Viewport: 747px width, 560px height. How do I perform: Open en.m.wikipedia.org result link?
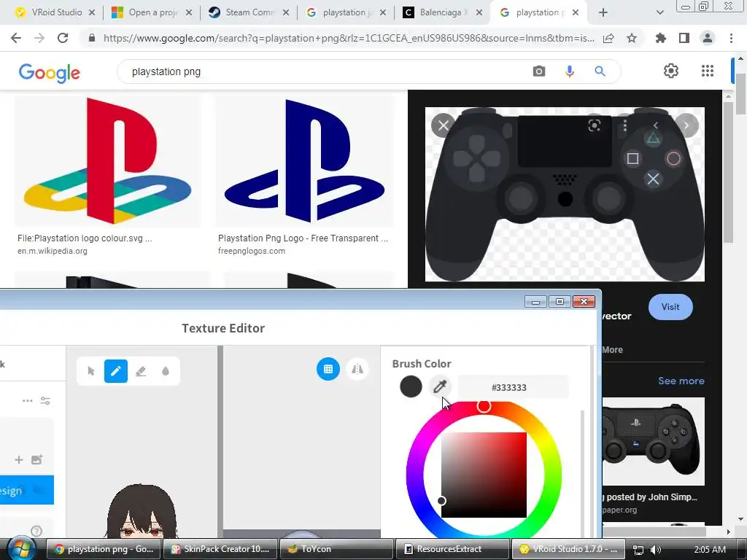coord(53,251)
